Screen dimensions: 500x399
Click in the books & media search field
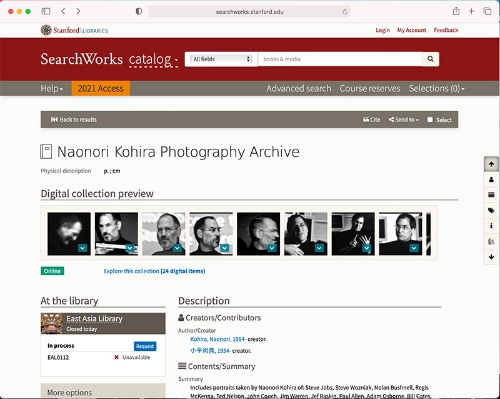coord(340,59)
